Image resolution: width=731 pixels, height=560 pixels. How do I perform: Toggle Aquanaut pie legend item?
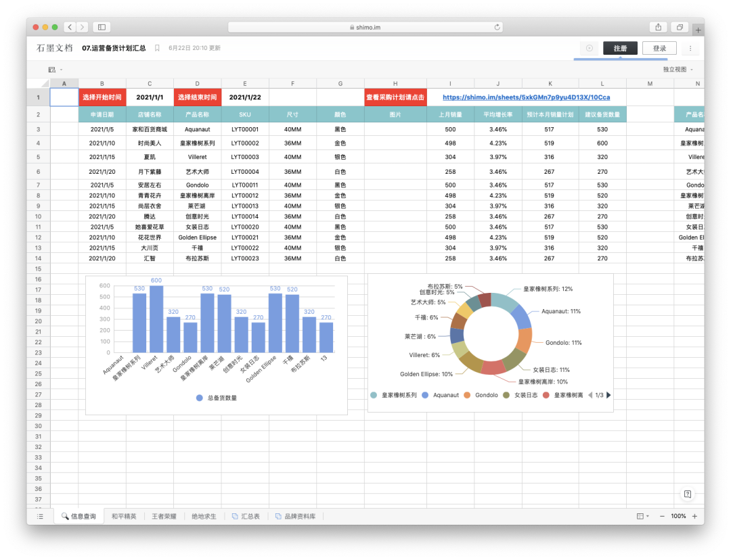[441, 395]
